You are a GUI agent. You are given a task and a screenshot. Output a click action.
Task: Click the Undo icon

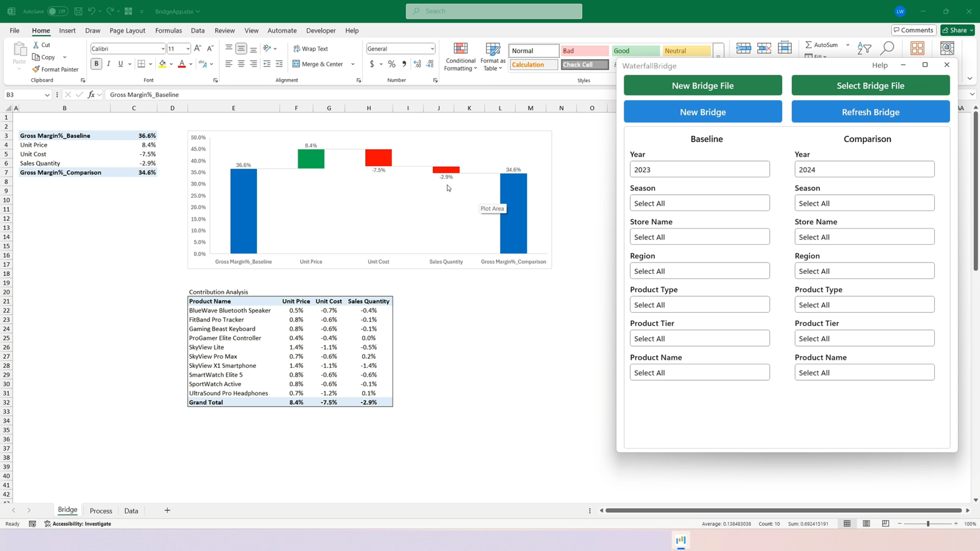pos(91,11)
